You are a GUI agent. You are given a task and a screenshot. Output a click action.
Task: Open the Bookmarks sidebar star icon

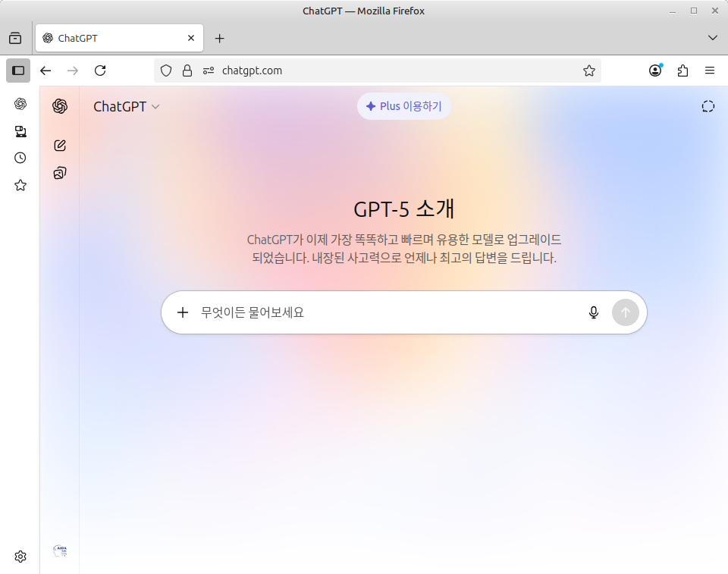coord(20,185)
